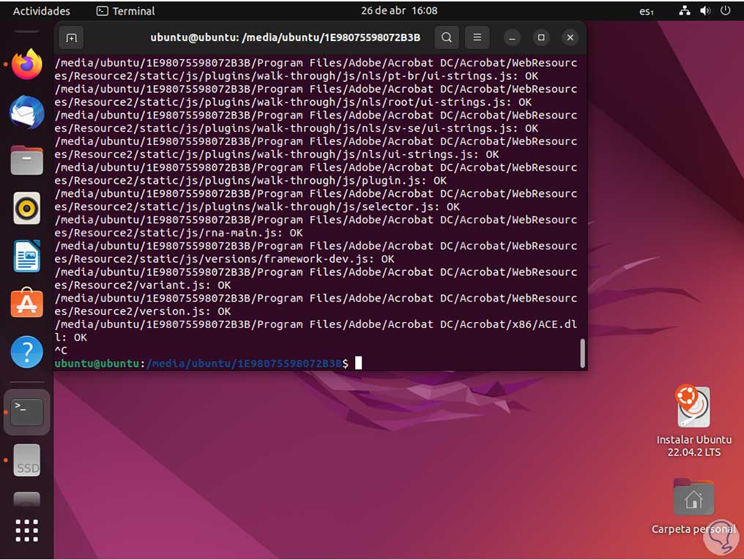Select the Terminal icon in the dock

pos(26,412)
